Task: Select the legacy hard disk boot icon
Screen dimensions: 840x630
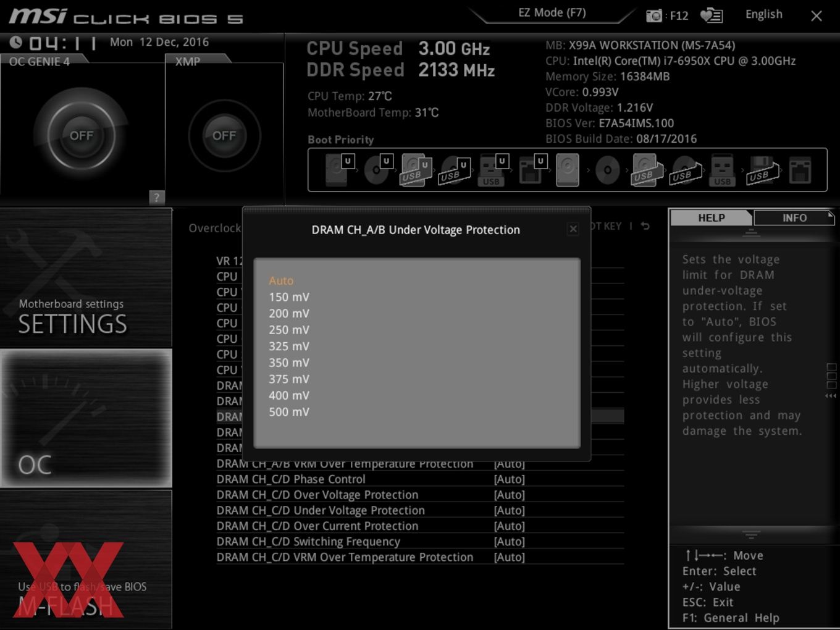Action: pyautogui.click(x=568, y=170)
